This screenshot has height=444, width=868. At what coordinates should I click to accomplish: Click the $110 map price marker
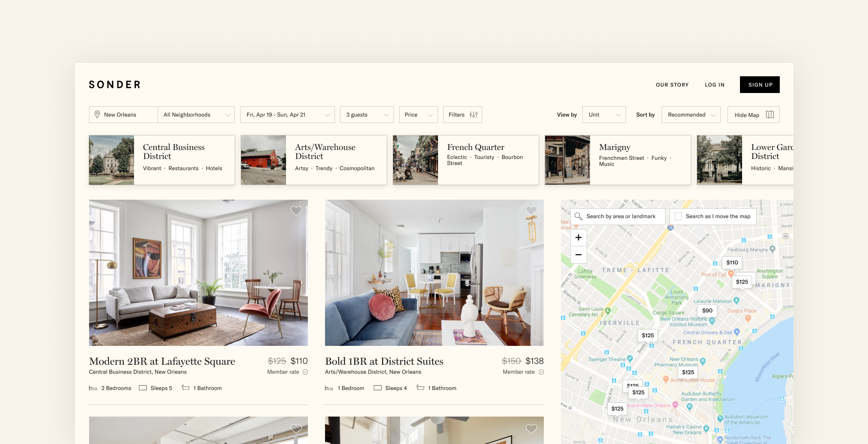point(732,263)
